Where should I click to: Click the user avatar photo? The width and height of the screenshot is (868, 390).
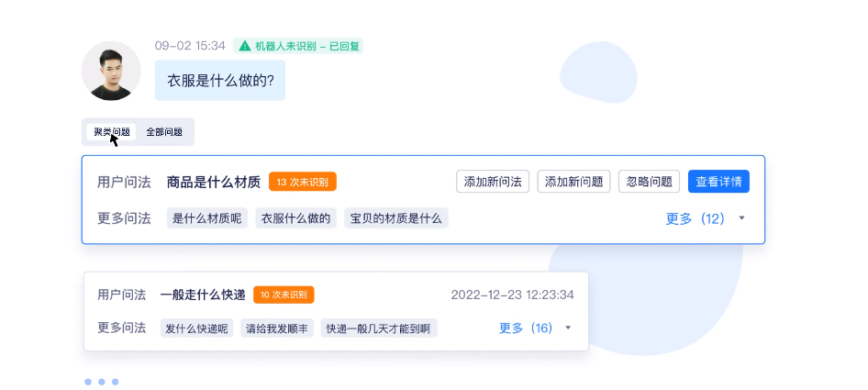[111, 71]
